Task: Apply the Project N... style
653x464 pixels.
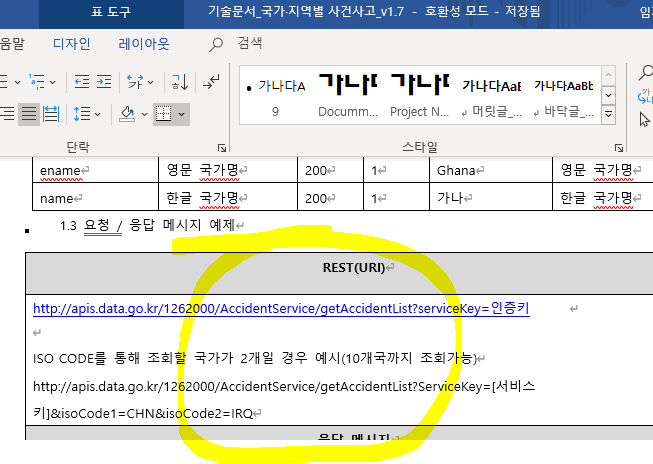Action: (x=419, y=95)
